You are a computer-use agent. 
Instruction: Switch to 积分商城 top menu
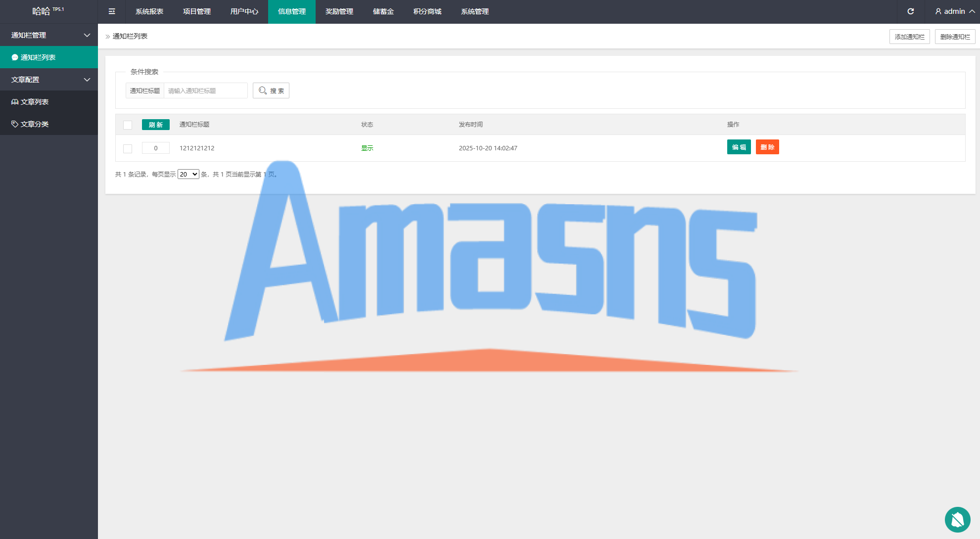(x=427, y=11)
